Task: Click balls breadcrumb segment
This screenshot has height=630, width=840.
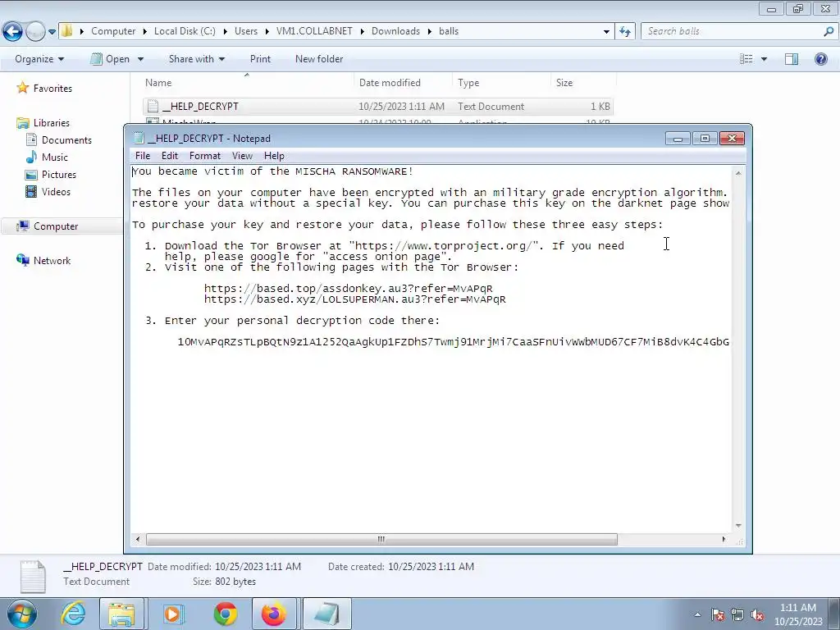Action: (x=449, y=31)
